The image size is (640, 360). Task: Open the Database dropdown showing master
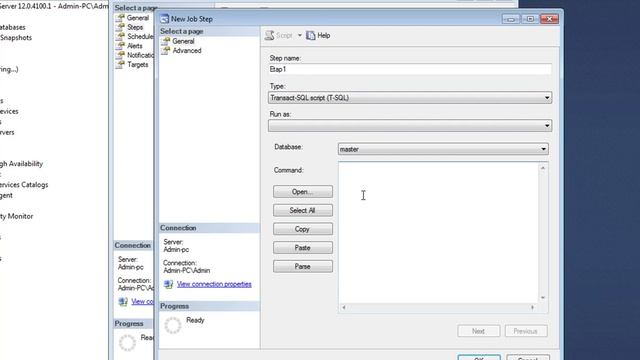point(443,149)
